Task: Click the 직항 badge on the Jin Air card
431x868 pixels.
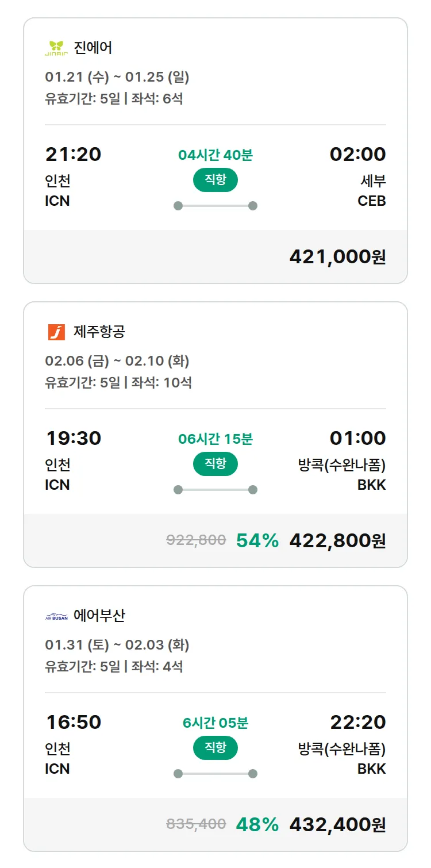Action: pos(215,180)
